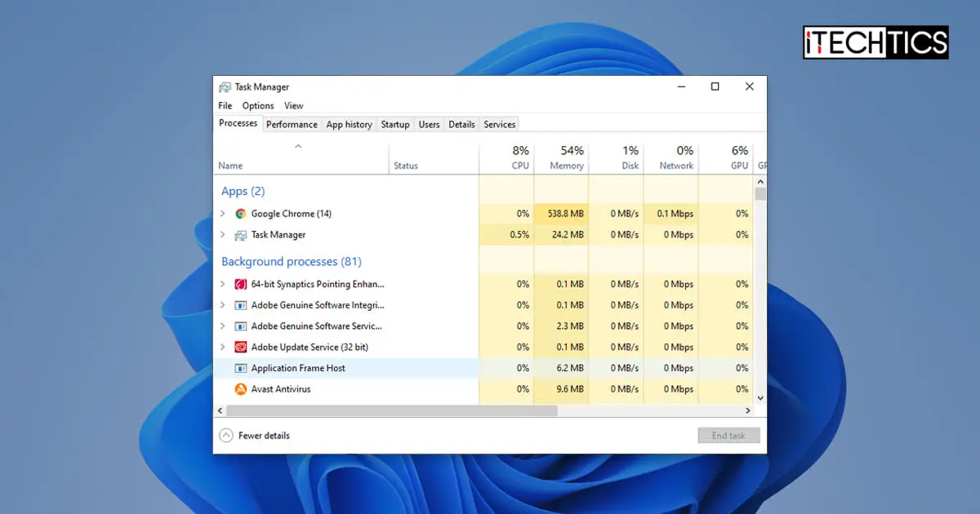Image resolution: width=980 pixels, height=514 pixels.
Task: Click the horizontal scrollbar right arrow
Action: [747, 411]
